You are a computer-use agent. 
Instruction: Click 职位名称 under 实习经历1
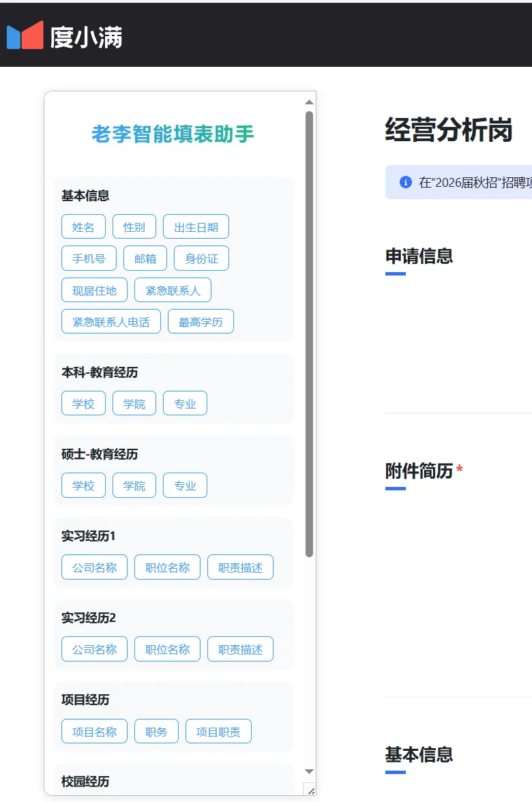click(x=167, y=567)
